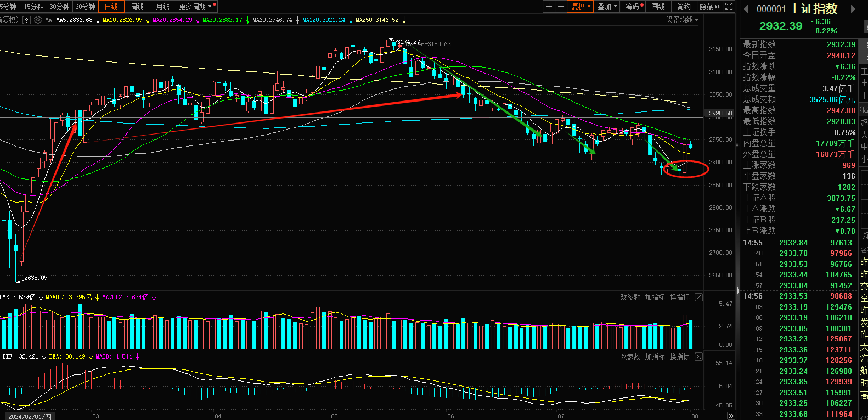
Task: Click the 14:56 tick row
Action: 798,296
